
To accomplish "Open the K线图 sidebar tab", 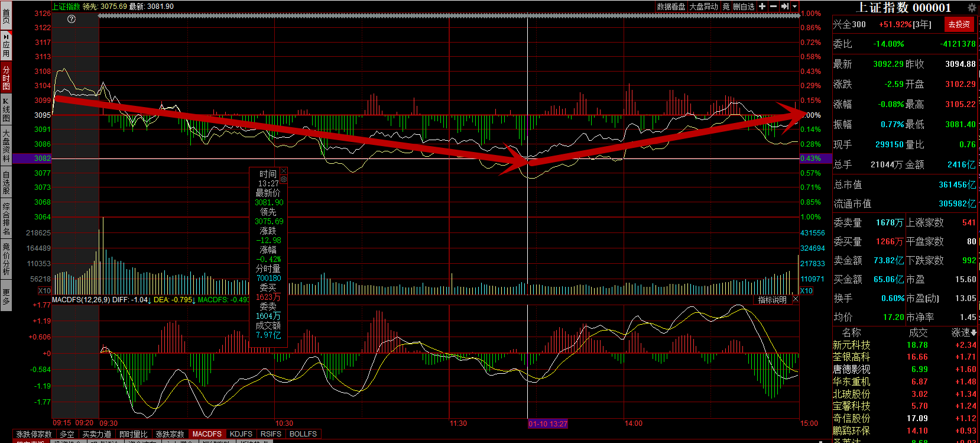I will [x=6, y=111].
